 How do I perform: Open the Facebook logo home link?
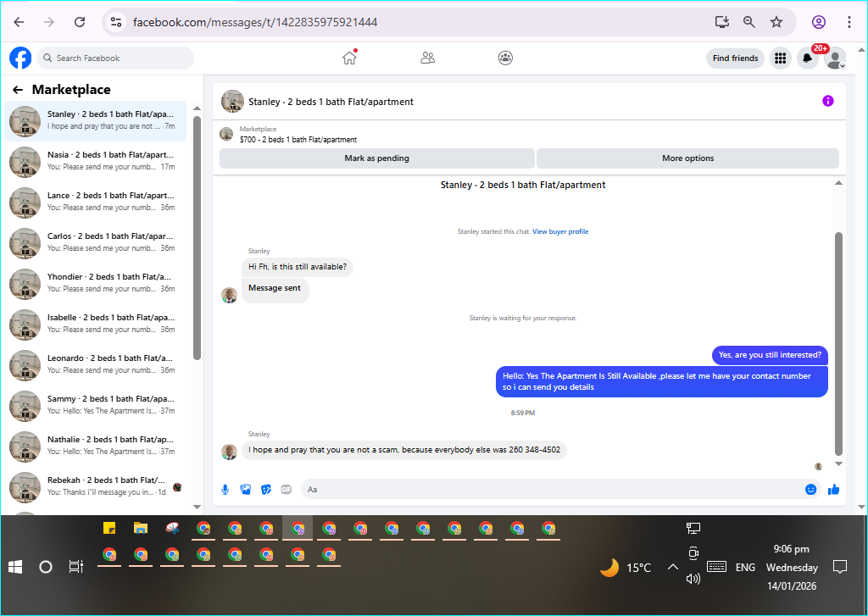point(20,58)
